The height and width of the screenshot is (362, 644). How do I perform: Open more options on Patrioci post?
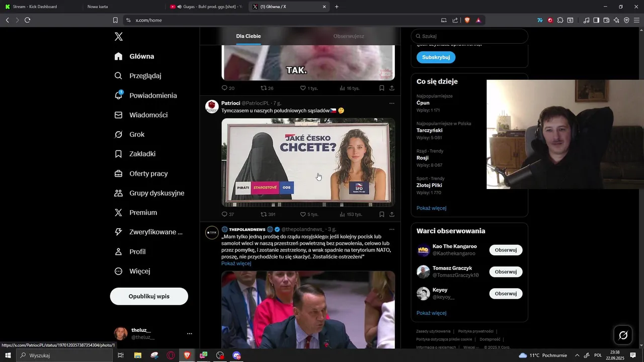click(392, 103)
